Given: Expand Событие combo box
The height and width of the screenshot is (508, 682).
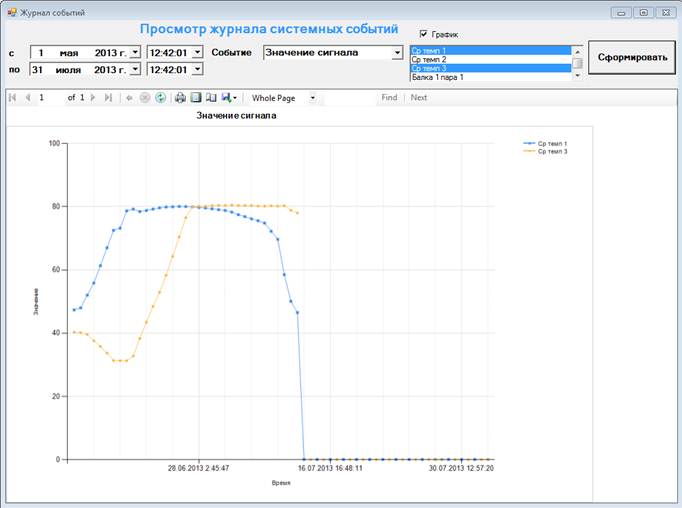Looking at the screenshot, I should (397, 53).
